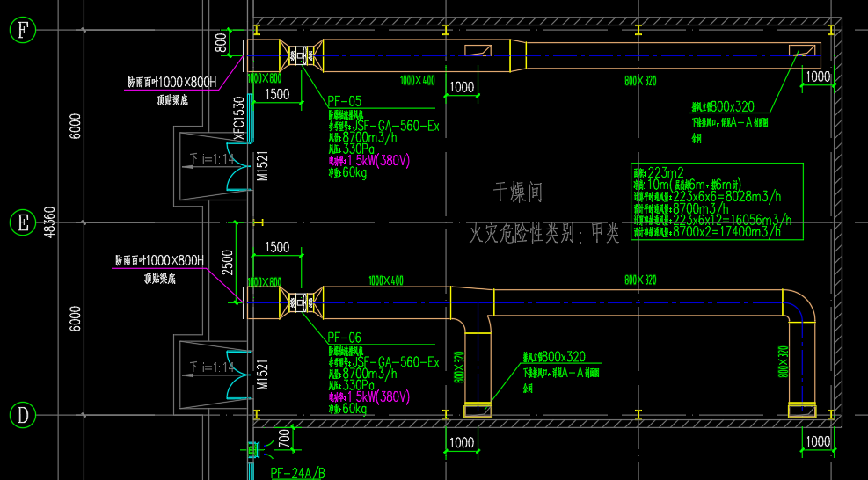This screenshot has height=480, width=868.
Task: Select grid axis bubble E
Action: (x=22, y=222)
